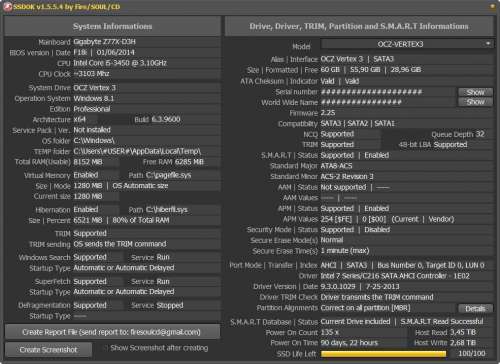Select path C:\hiberfil.sys

(x=167, y=210)
